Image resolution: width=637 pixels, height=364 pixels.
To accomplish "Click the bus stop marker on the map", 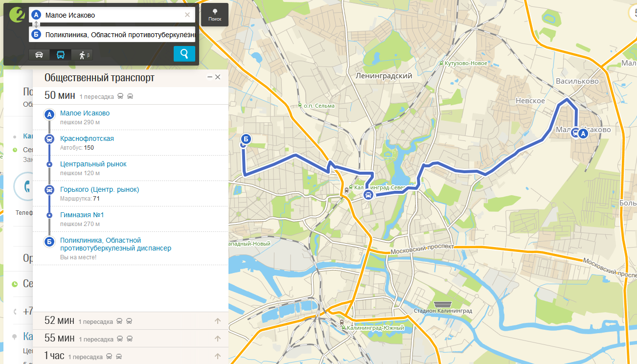I will 368,195.
